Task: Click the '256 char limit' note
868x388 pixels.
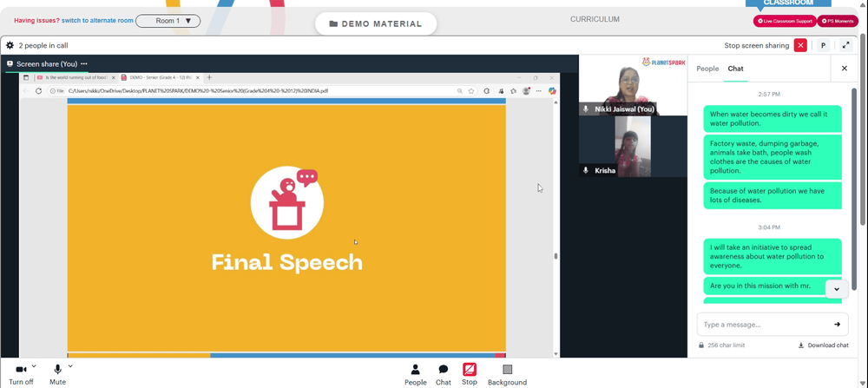Action: (726, 345)
